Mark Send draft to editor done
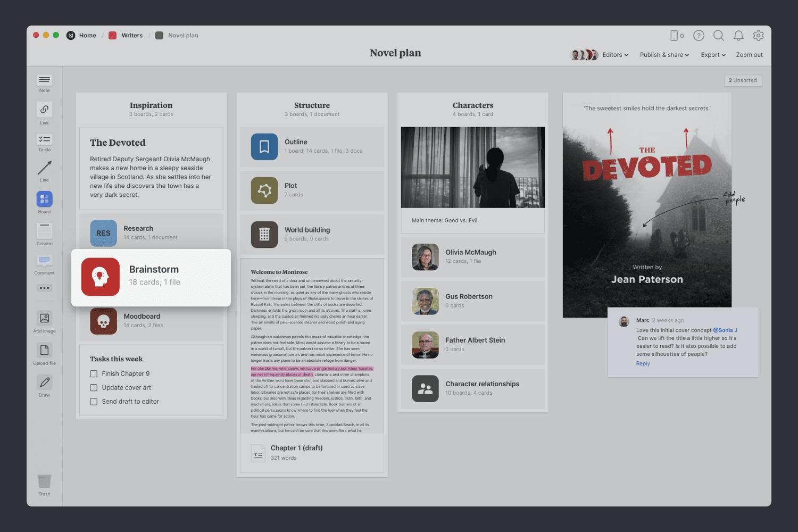The width and height of the screenshot is (798, 532). click(94, 402)
